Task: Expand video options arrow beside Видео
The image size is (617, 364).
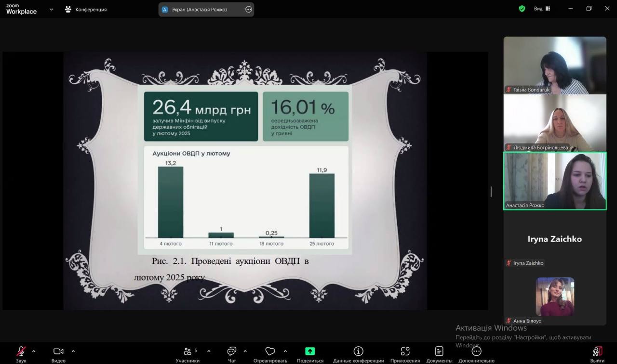Action: (x=73, y=351)
